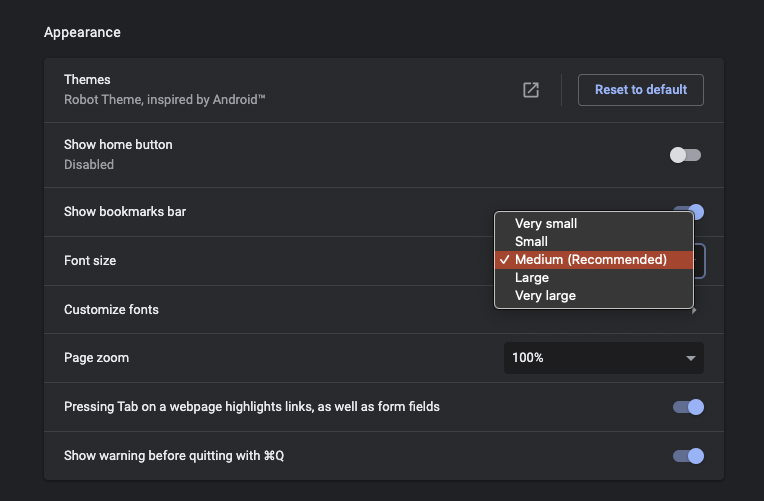Disable the warning before quitting toggle

pos(688,456)
